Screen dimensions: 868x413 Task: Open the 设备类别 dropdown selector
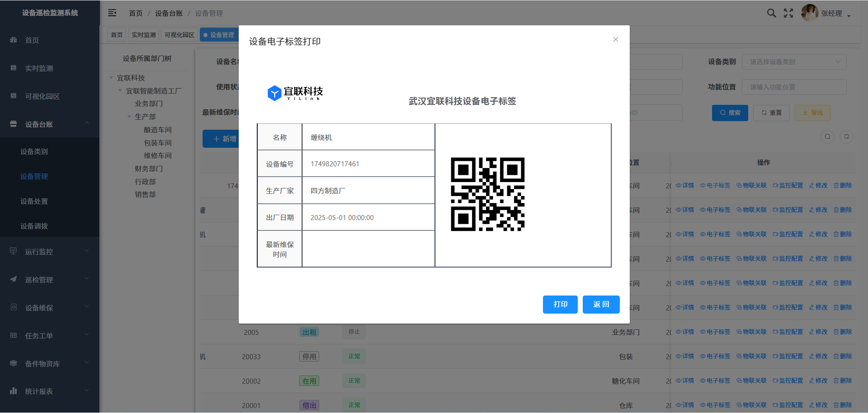[x=794, y=62]
